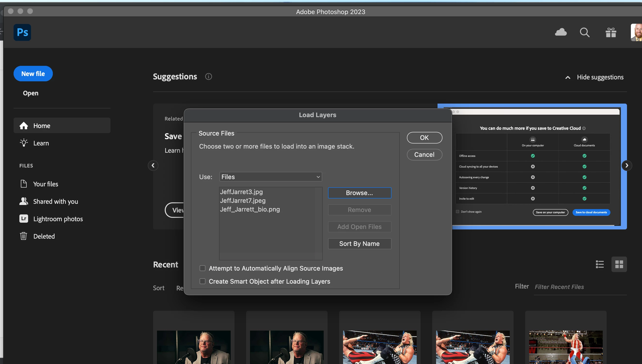Click the search magnifier icon
The width and height of the screenshot is (642, 364).
point(584,32)
